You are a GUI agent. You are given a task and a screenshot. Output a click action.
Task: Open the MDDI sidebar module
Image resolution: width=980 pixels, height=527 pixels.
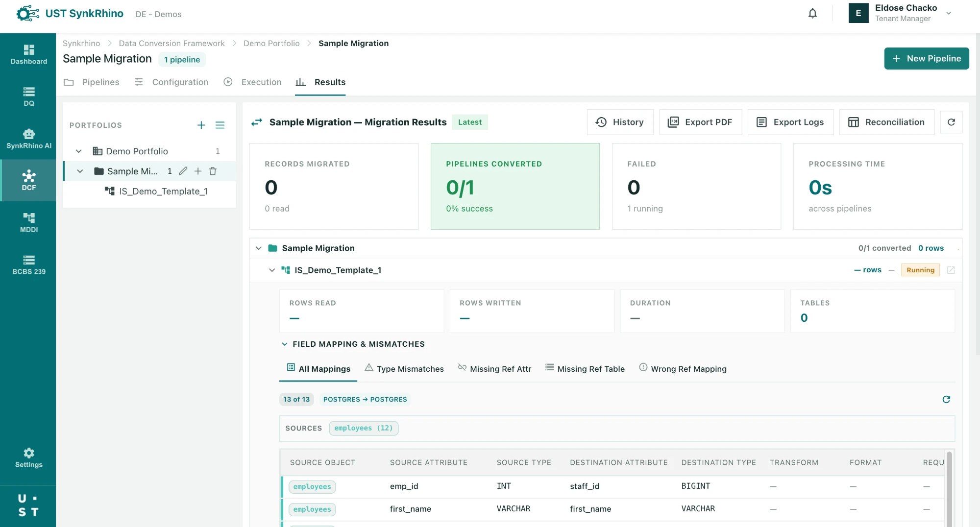pos(28,222)
